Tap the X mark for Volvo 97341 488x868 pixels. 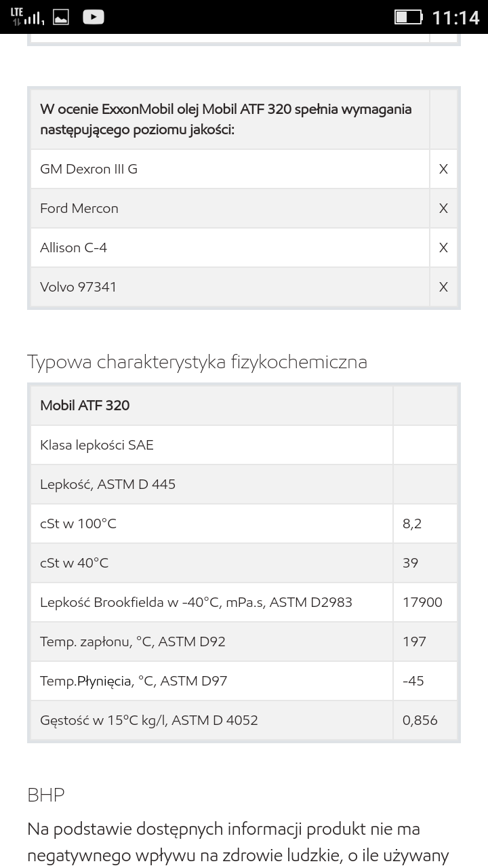(443, 287)
